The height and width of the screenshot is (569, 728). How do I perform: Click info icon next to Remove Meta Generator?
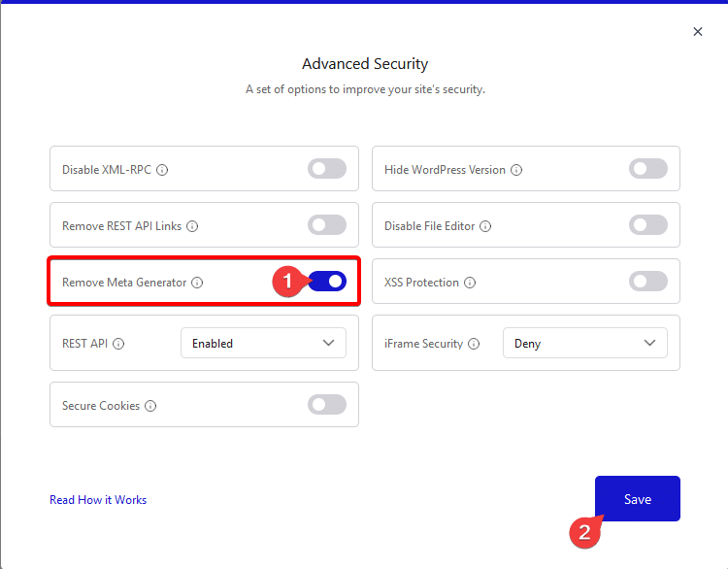(x=197, y=283)
